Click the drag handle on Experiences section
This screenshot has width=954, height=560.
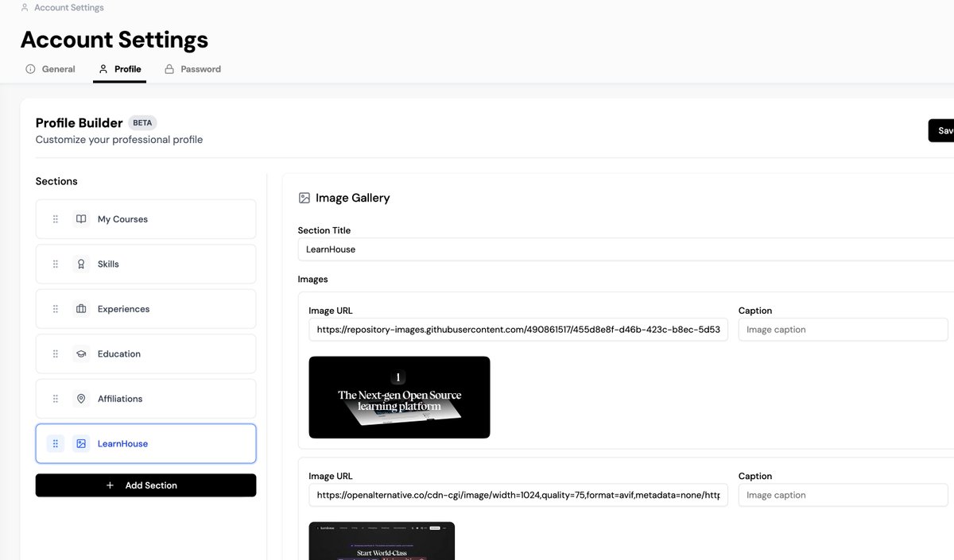click(x=56, y=309)
